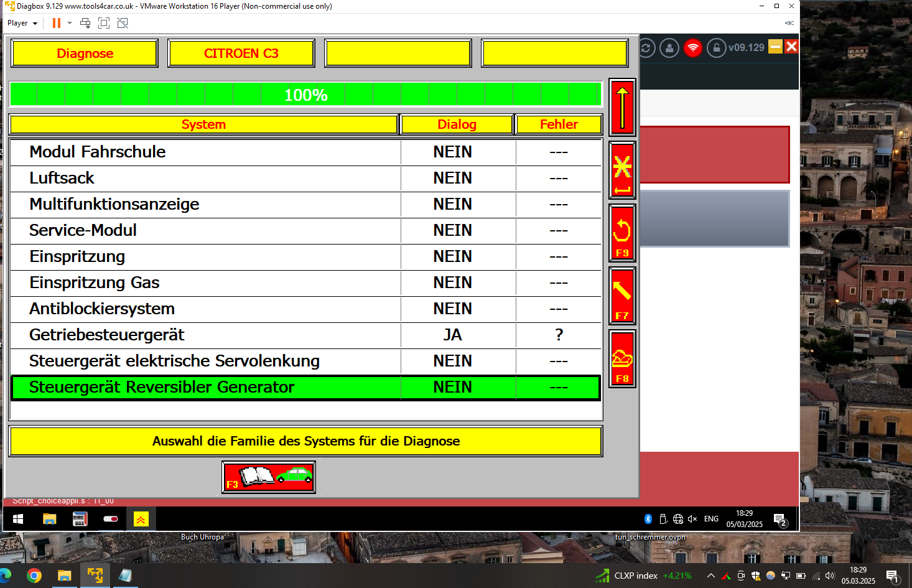Select the Einspritzung row

pyautogui.click(x=306, y=257)
